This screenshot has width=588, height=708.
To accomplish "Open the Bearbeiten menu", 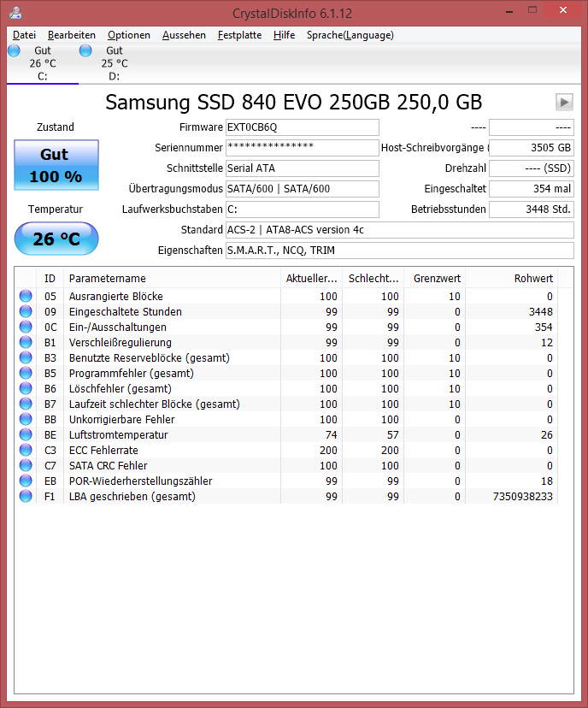I will [71, 35].
